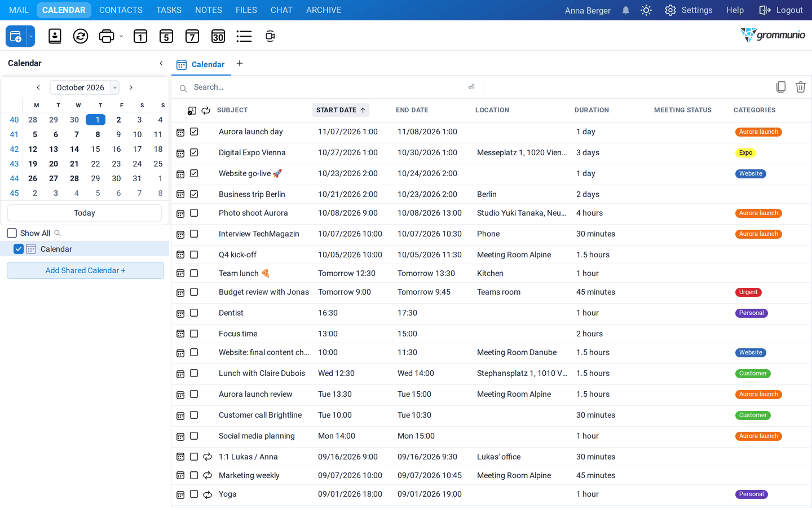Open Settings from the top bar

689,10
